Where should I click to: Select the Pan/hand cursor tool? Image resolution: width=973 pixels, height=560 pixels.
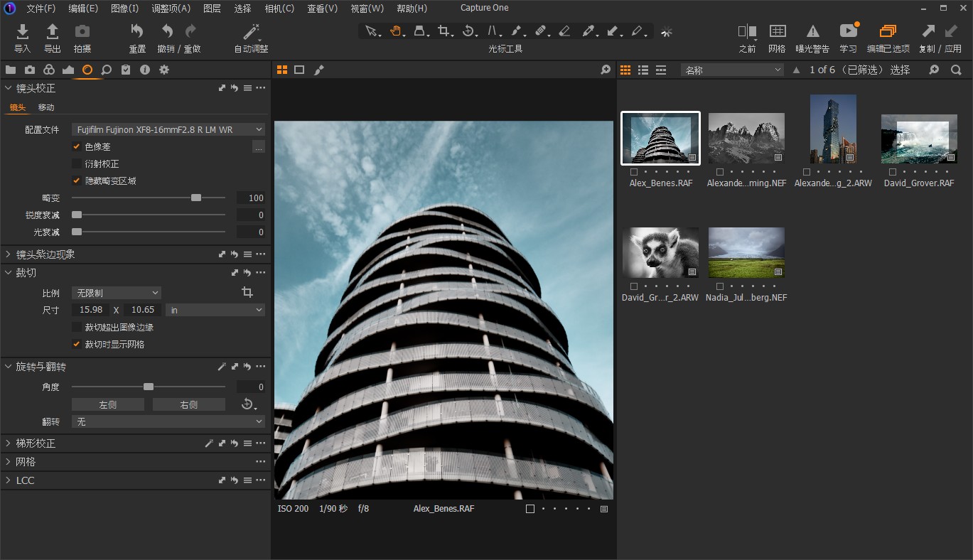click(x=396, y=31)
